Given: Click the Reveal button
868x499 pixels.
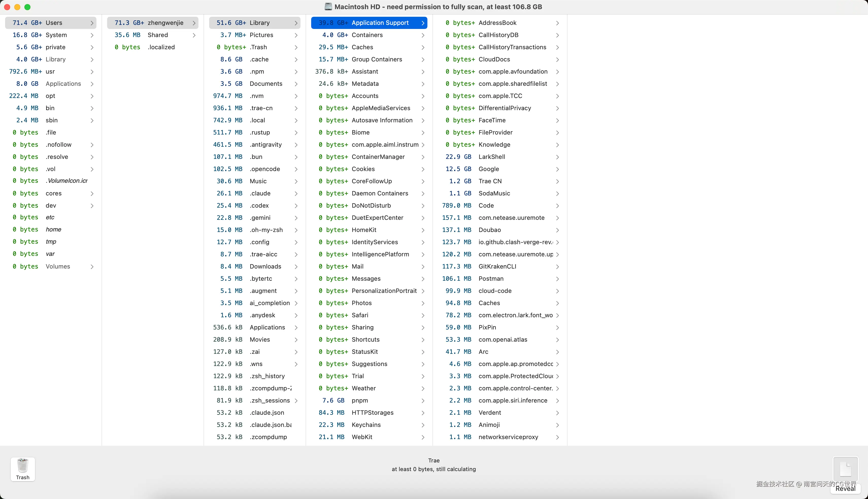Looking at the screenshot, I should 845,489.
